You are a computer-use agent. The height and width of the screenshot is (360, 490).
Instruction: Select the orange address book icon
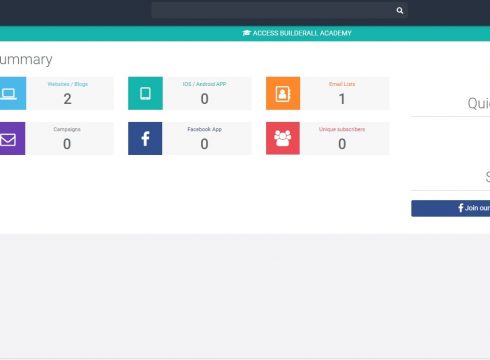[x=283, y=93]
